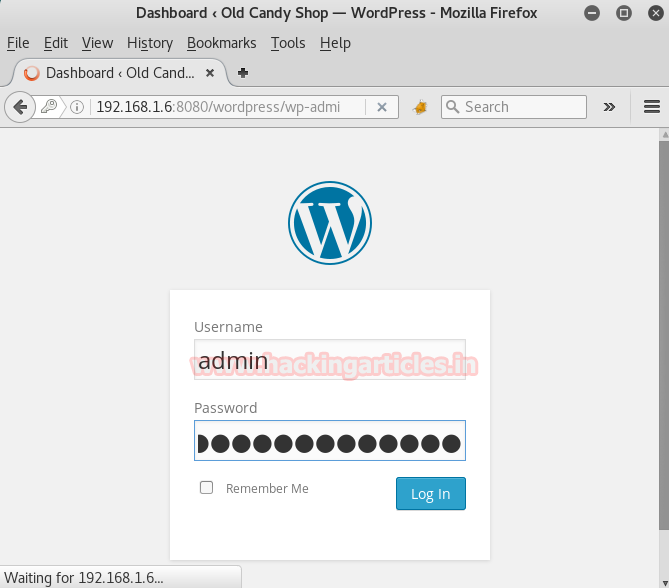Viewport: 669px width, 588px height.
Task: Stop page loading with the X button
Action: pyautogui.click(x=382, y=107)
